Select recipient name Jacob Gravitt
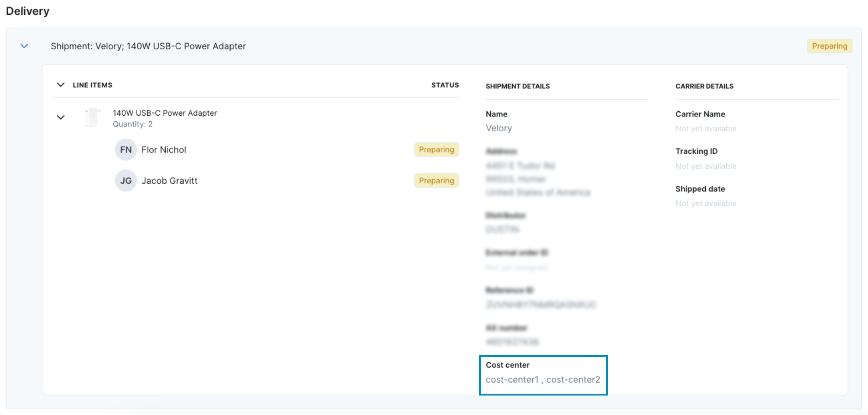This screenshot has height=415, width=868. click(169, 181)
